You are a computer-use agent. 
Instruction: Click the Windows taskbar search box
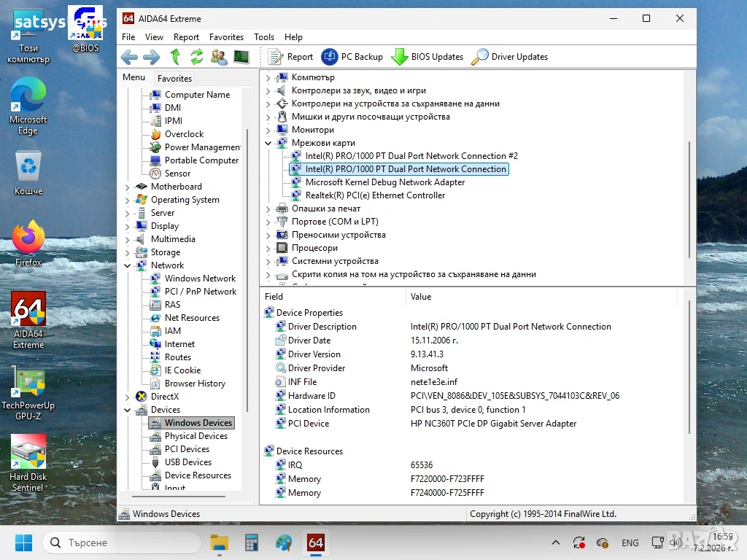click(x=122, y=542)
